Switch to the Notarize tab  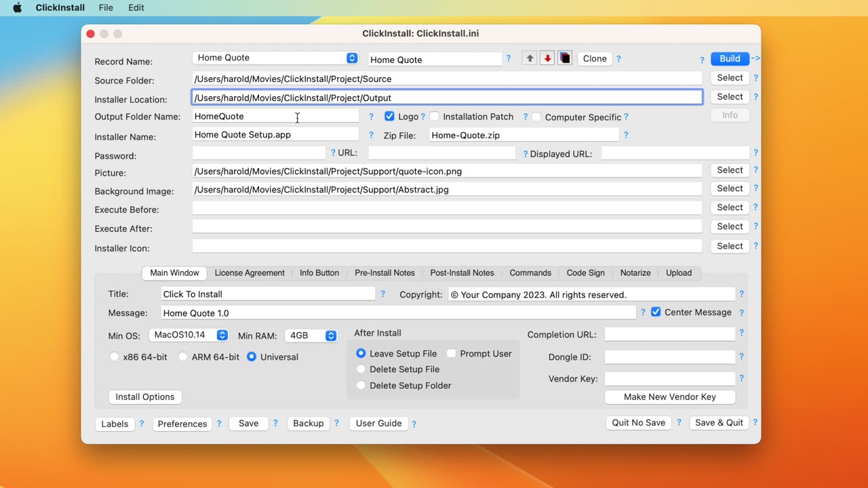(635, 272)
